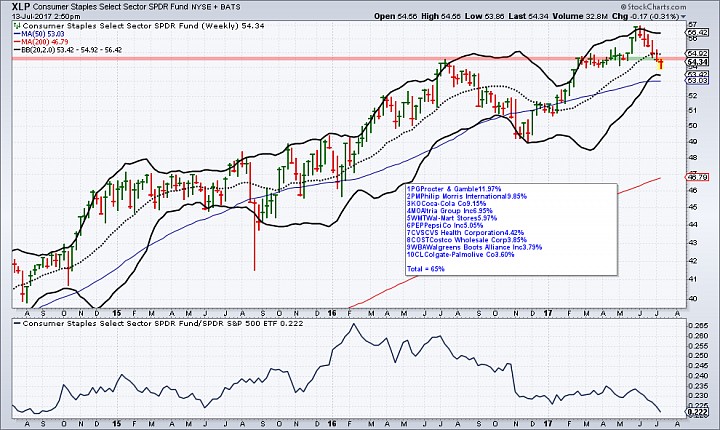Screen dimensions: 720x430
Task: Click the Chg -0.17 (-0.31%) value
Action: point(646,16)
